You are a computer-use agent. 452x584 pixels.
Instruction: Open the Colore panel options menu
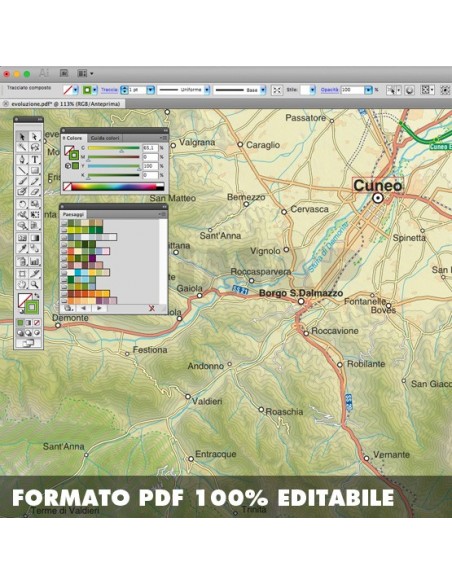click(x=163, y=138)
